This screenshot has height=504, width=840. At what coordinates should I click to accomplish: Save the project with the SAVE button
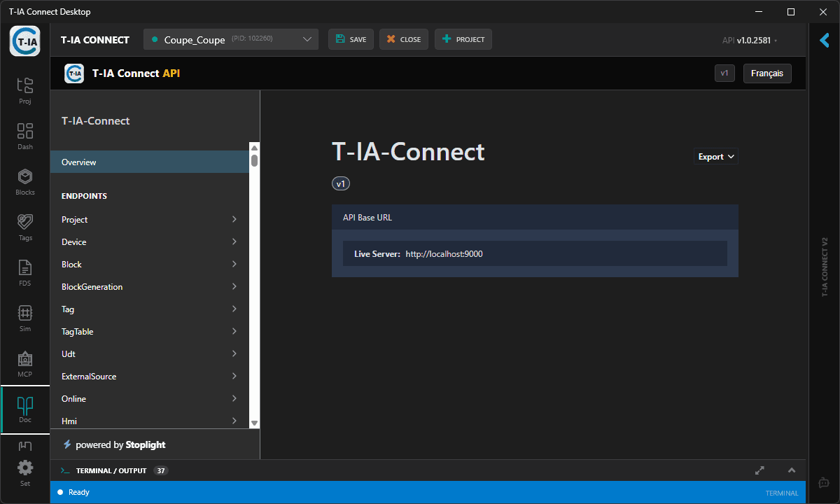coord(351,39)
